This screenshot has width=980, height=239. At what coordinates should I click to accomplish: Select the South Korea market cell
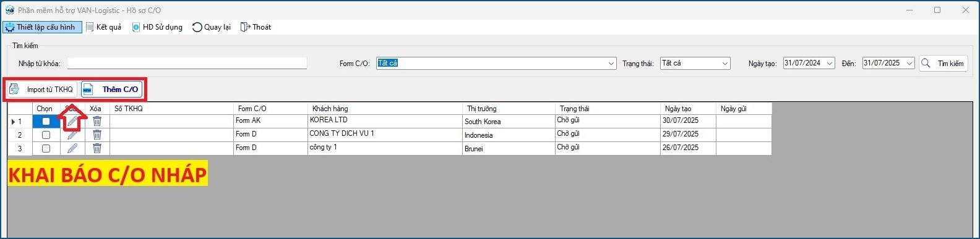coord(509,121)
